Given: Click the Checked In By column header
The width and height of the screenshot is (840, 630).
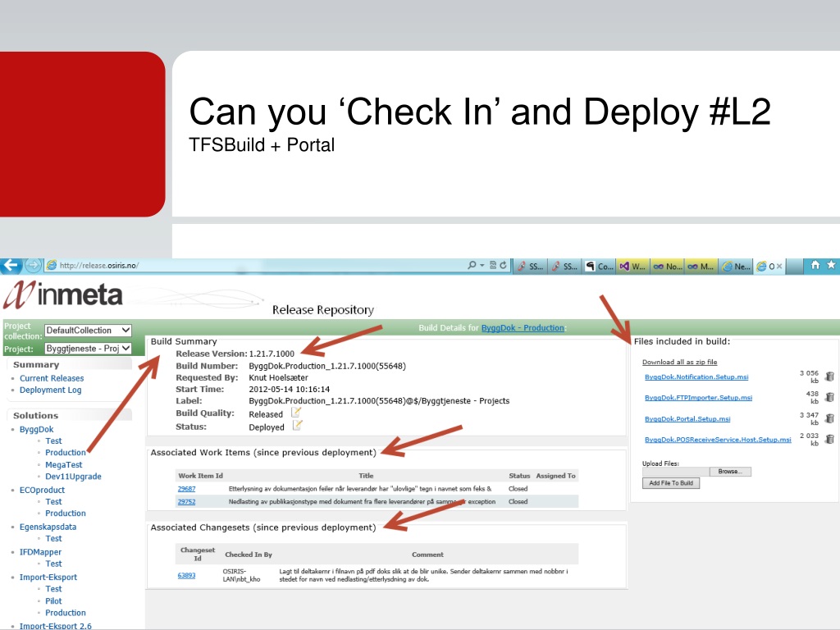Looking at the screenshot, I should [249, 555].
